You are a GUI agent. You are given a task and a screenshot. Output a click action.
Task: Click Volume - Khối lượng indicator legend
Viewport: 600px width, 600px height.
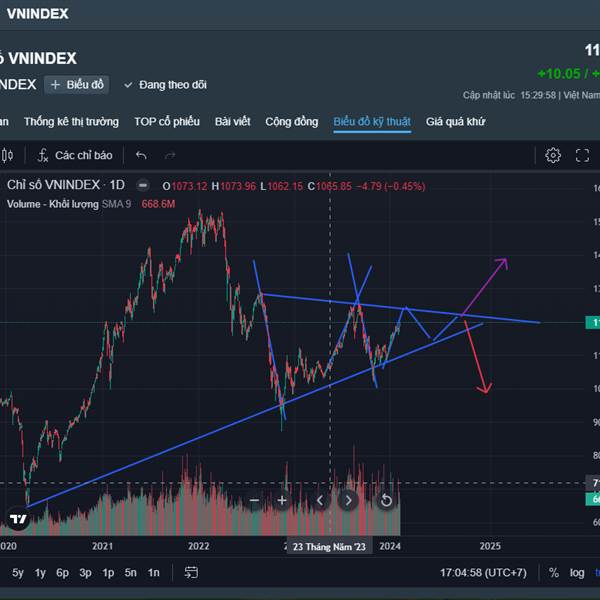[53, 204]
